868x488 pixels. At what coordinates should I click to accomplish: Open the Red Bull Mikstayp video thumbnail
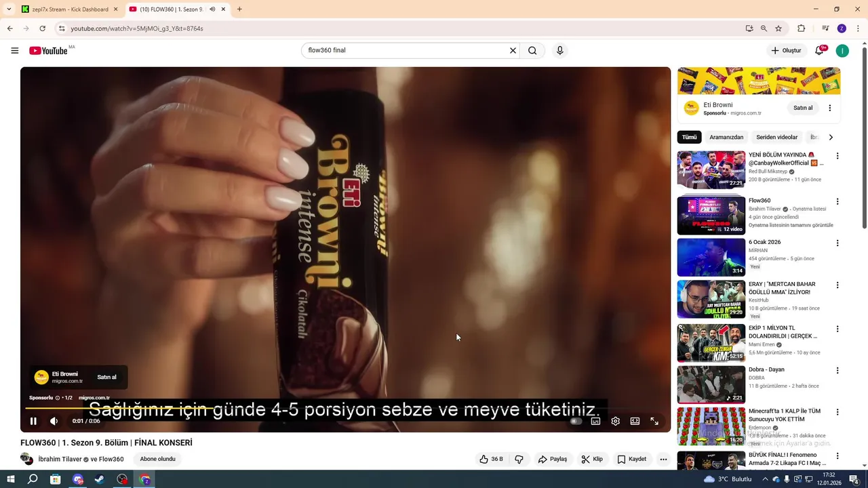click(x=711, y=170)
